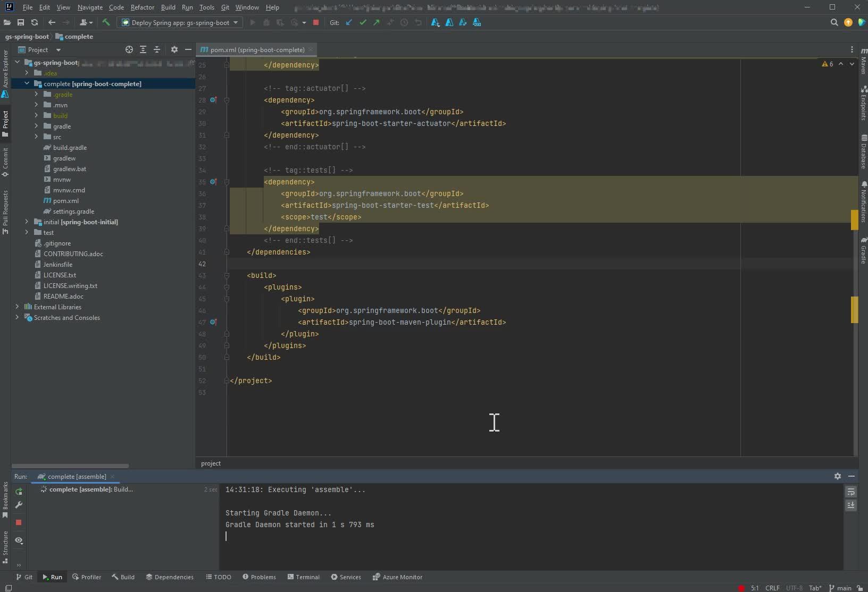Hide the Project tool window
This screenshot has width=868, height=592.
(x=189, y=49)
